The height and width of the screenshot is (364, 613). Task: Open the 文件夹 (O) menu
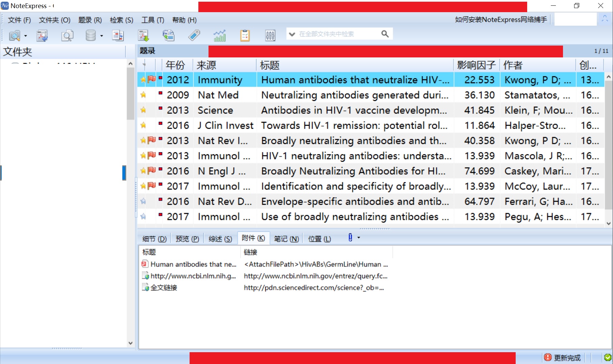pos(54,20)
